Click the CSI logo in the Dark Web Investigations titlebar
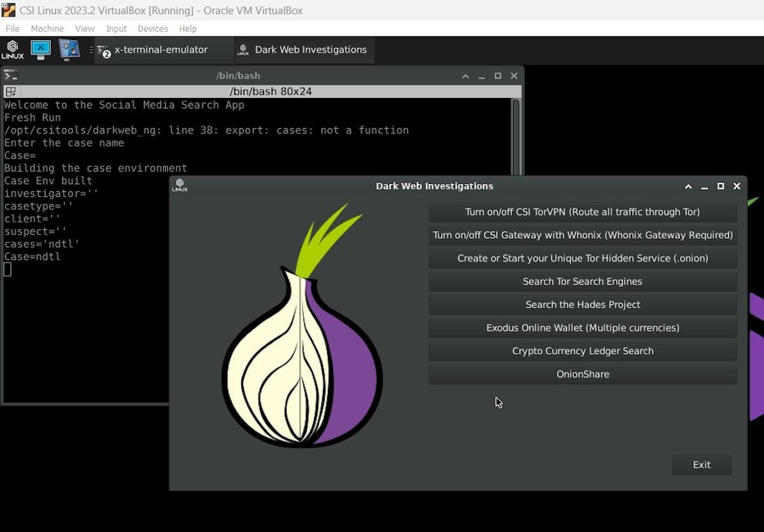Image resolution: width=764 pixels, height=532 pixels. [180, 185]
